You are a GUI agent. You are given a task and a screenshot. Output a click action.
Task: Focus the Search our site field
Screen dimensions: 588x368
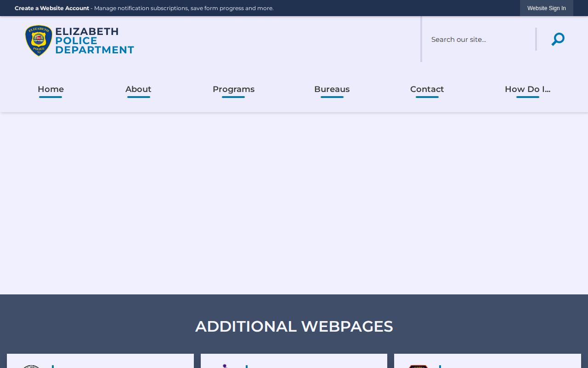(480, 39)
